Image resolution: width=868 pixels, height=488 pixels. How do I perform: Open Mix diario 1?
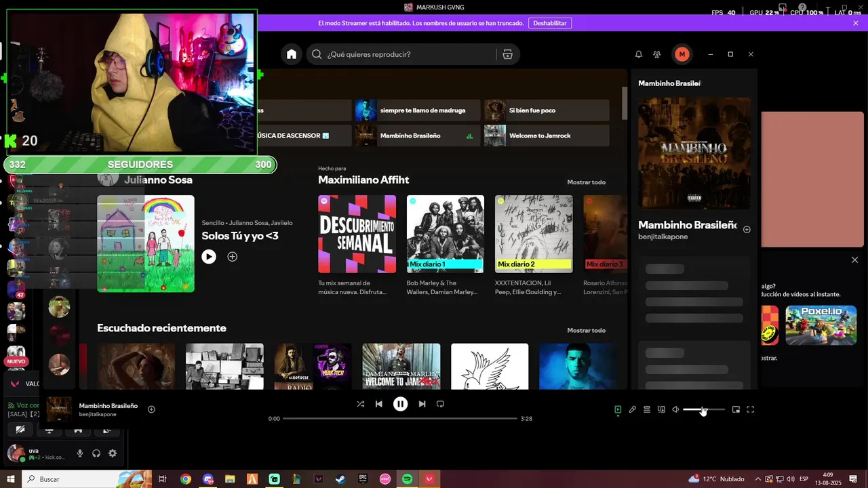pyautogui.click(x=446, y=234)
